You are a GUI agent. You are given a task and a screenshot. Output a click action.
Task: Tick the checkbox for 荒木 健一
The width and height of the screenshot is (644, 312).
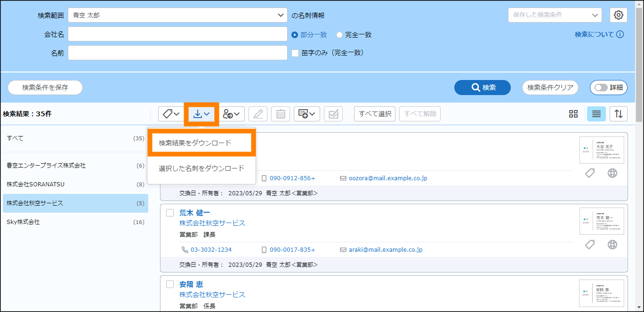(x=170, y=213)
